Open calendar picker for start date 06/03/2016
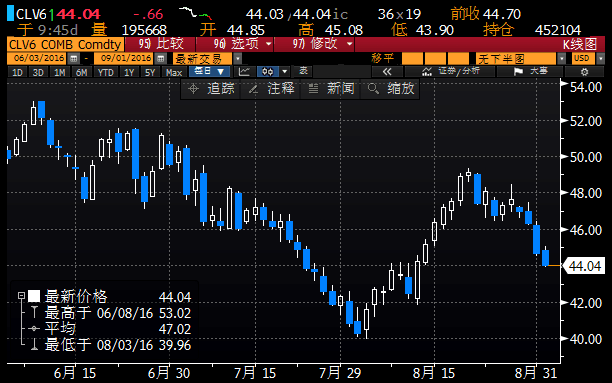Screen dimensions: 612x383 [73, 59]
